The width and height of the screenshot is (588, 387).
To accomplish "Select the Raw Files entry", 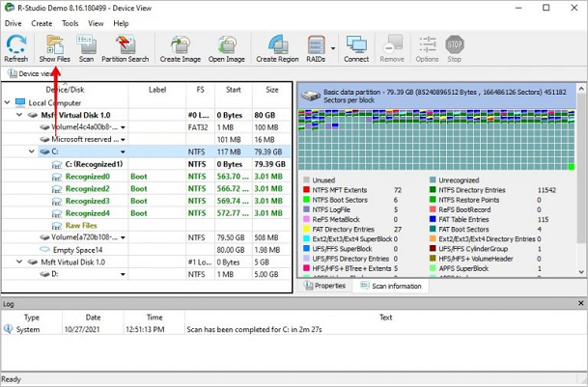I will (81, 226).
